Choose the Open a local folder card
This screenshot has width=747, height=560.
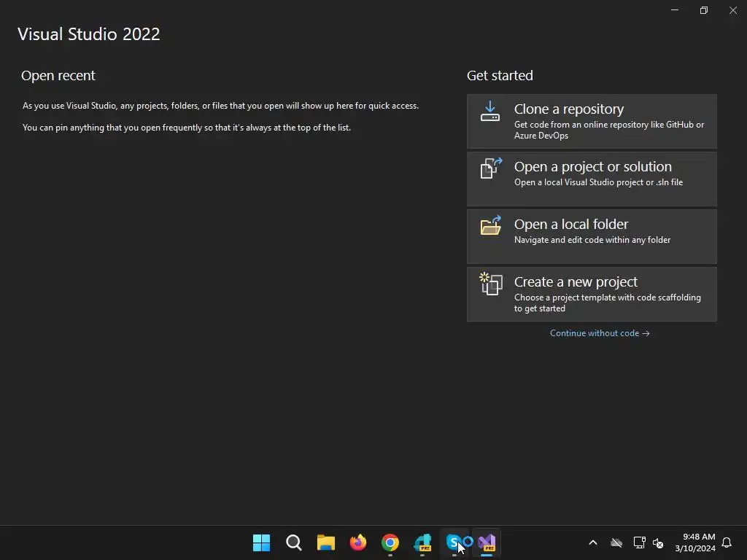pyautogui.click(x=592, y=237)
